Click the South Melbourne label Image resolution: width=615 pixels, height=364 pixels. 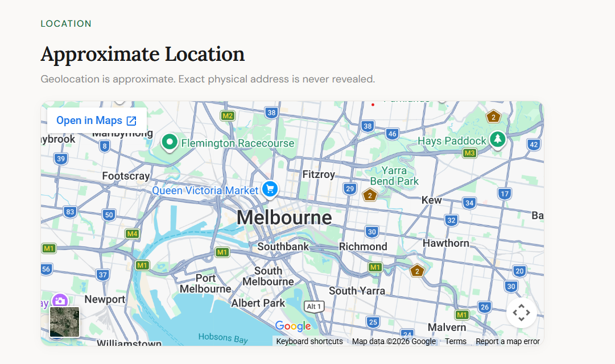[x=269, y=276]
